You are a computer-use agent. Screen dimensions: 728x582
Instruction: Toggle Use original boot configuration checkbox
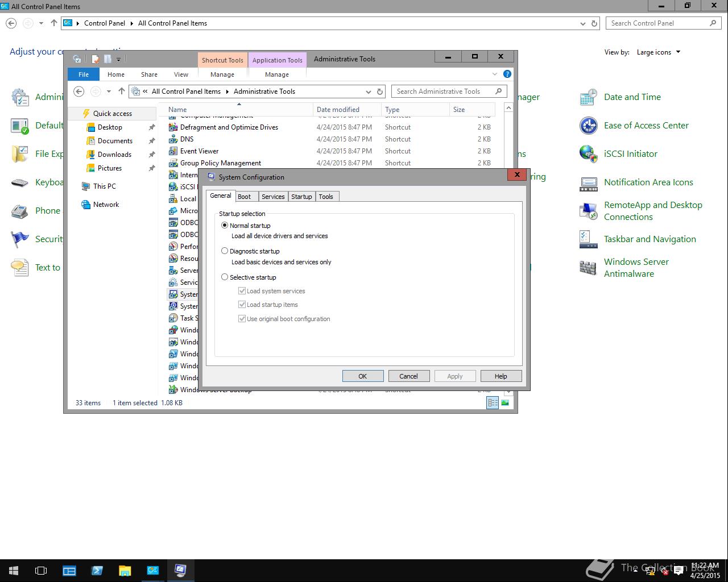point(242,318)
